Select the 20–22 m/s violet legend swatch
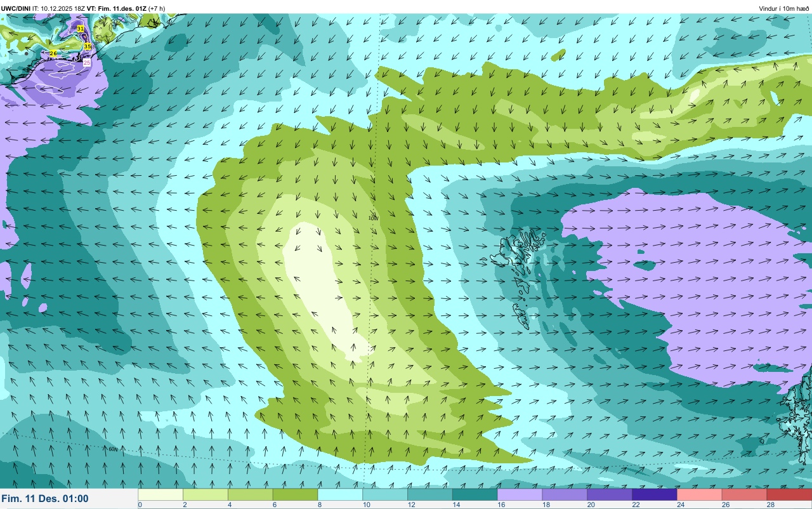This screenshot has width=812, height=509. click(610, 494)
